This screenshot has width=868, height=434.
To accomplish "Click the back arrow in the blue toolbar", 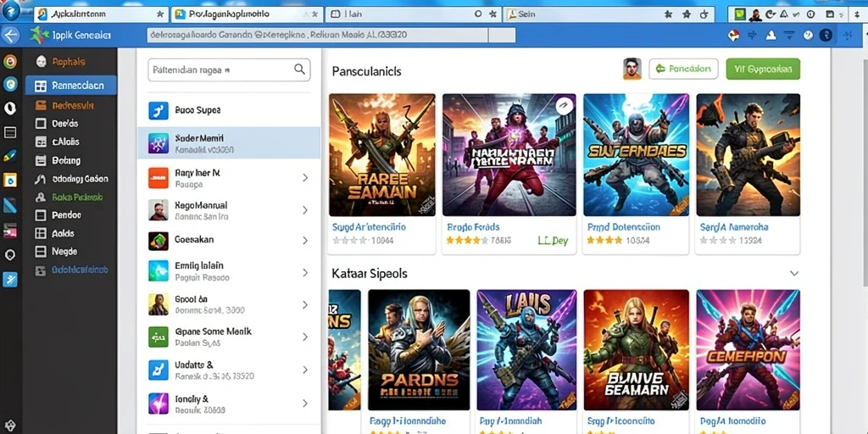I will click(x=10, y=36).
